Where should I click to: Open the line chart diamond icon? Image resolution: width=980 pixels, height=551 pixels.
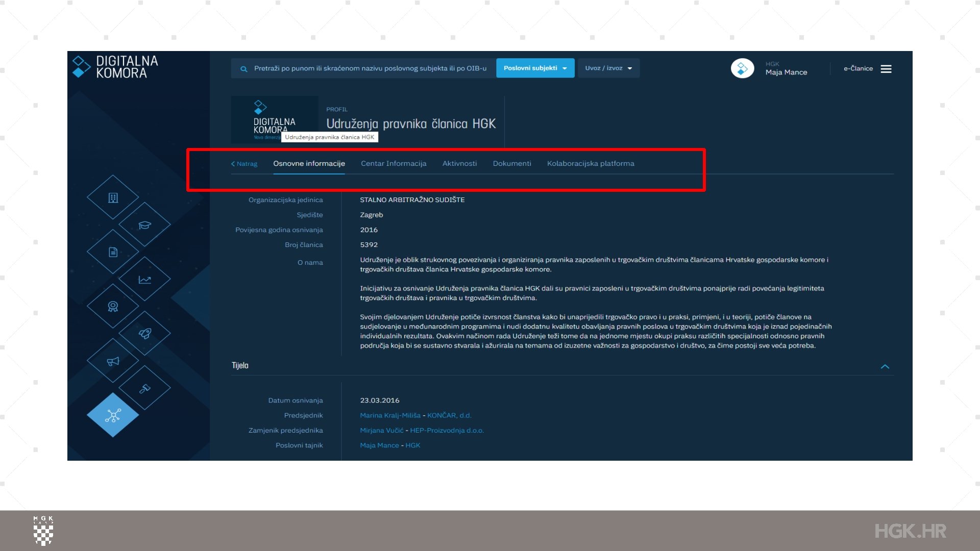tap(145, 279)
